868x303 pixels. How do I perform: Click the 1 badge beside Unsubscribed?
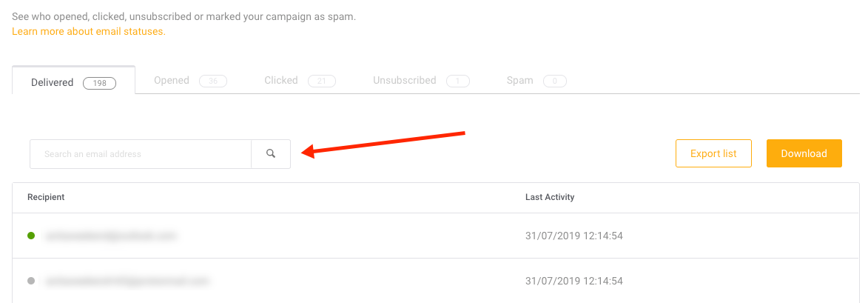click(458, 81)
